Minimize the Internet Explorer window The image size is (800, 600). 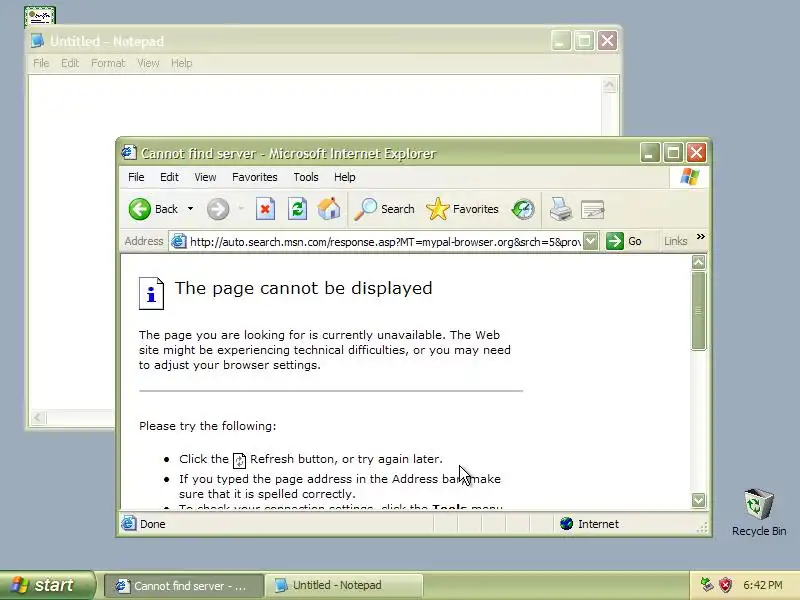coord(649,153)
